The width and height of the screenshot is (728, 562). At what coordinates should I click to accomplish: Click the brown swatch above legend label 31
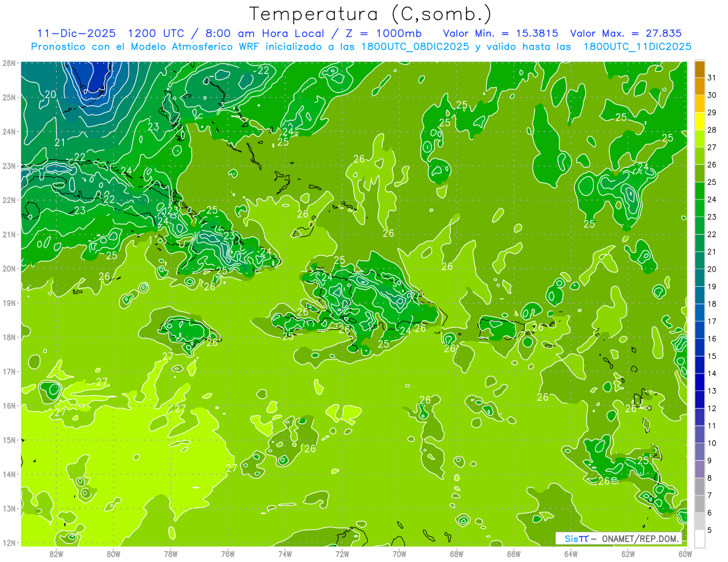699,69
